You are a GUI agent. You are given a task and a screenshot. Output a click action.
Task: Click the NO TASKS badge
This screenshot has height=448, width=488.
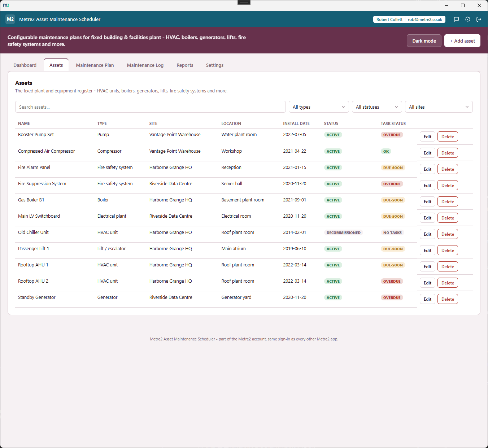(392, 233)
